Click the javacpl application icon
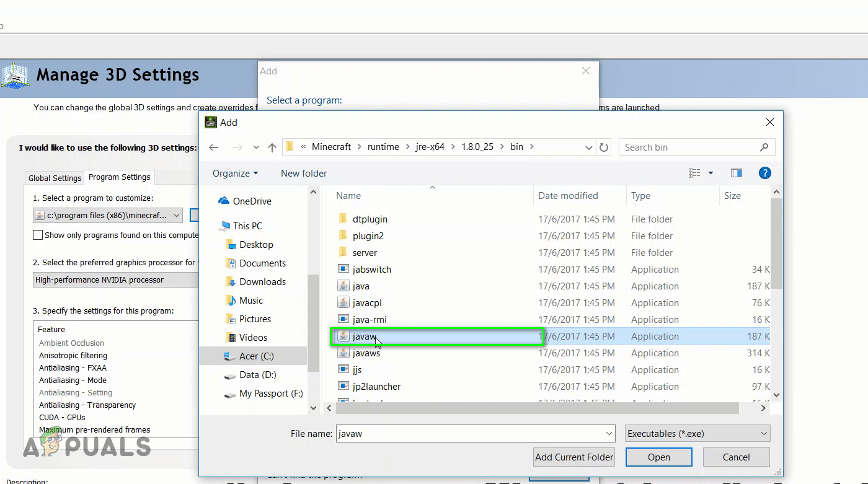 (343, 302)
